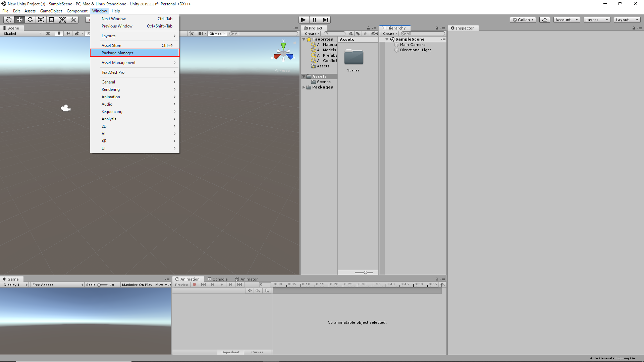Open scene camera settings icon
644x362 pixels.
(201, 34)
